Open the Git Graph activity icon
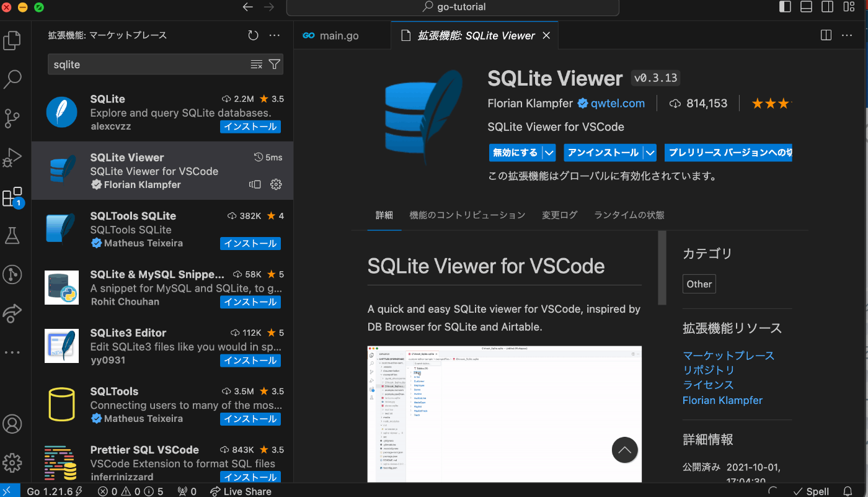The height and width of the screenshot is (497, 868). [x=12, y=274]
